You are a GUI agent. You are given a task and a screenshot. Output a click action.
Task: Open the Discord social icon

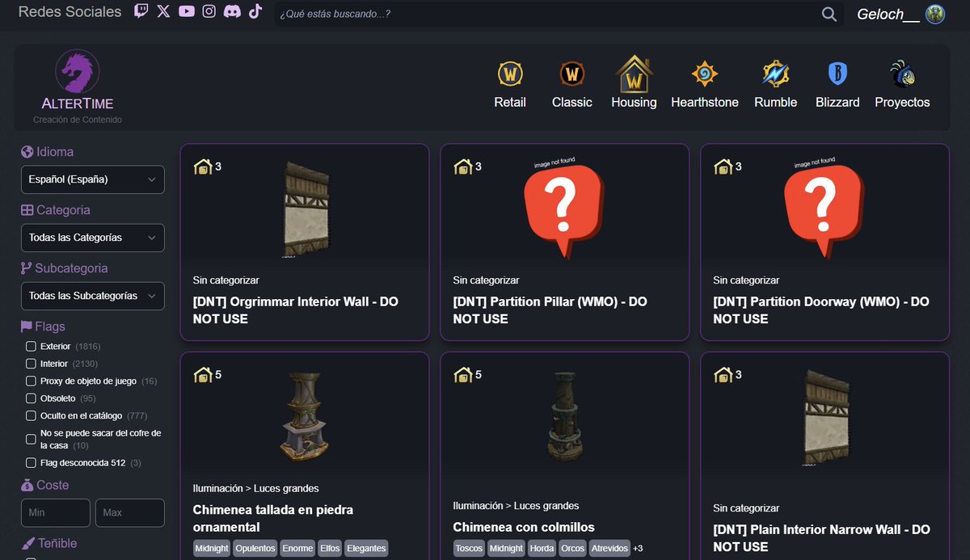tap(233, 11)
